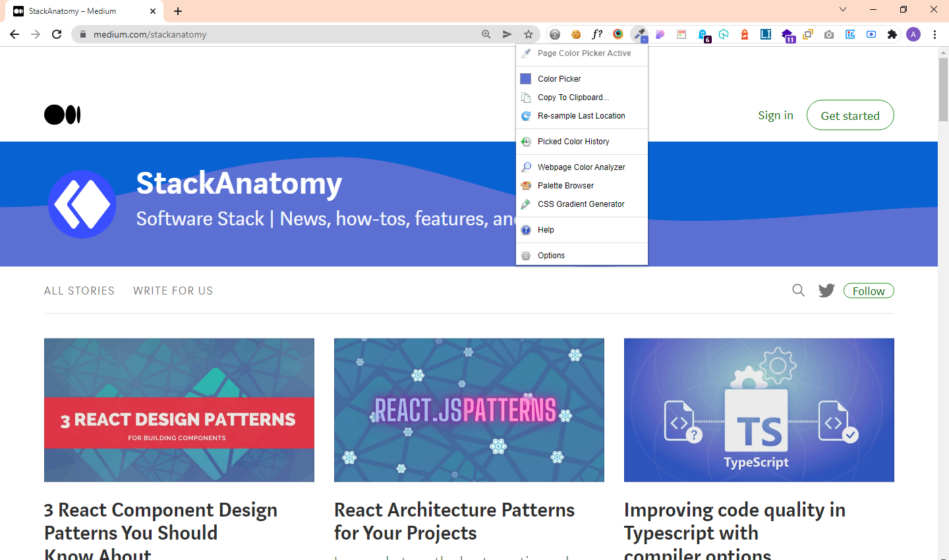Open Help in the ColorZilla menu

tap(582, 230)
